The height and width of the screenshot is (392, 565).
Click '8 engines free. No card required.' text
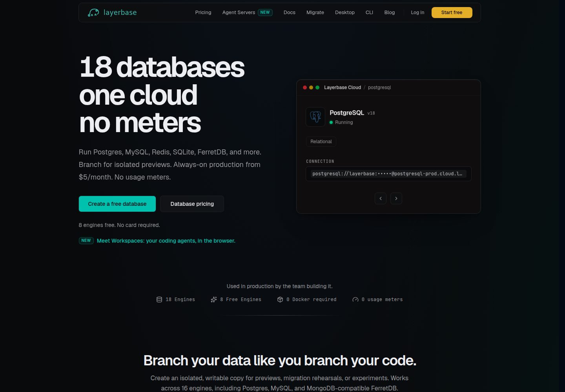(x=119, y=225)
